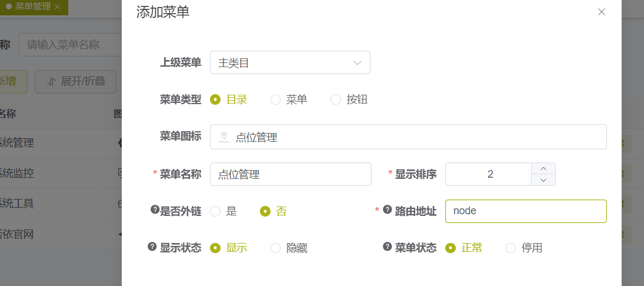Close the 菜单管理 tab via its X
The height and width of the screenshot is (286, 644).
(57, 7)
